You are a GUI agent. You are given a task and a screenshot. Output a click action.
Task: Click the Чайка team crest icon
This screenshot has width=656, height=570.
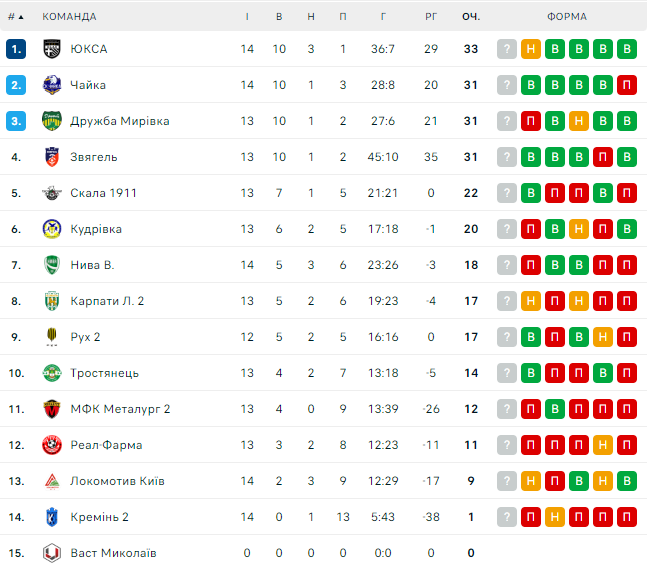coord(53,85)
